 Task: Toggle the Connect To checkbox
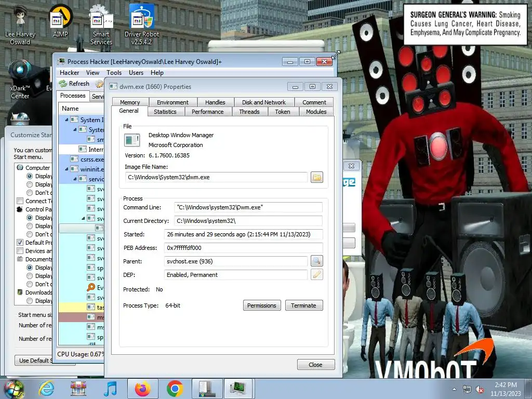[20, 201]
